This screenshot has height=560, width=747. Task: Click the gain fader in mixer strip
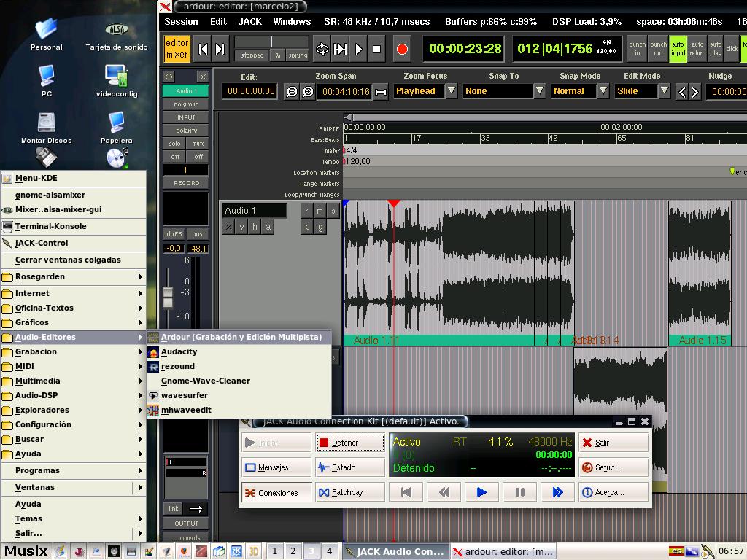pos(168,296)
